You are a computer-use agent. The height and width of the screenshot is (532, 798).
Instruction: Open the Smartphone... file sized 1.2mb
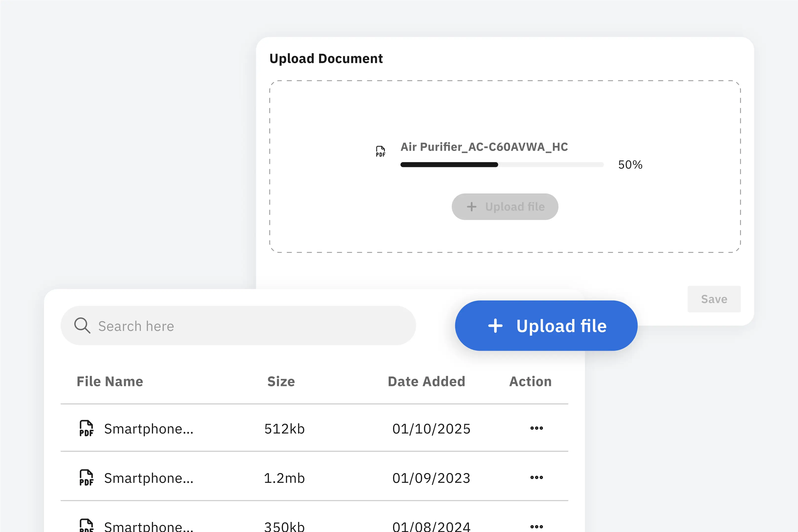tap(148, 478)
